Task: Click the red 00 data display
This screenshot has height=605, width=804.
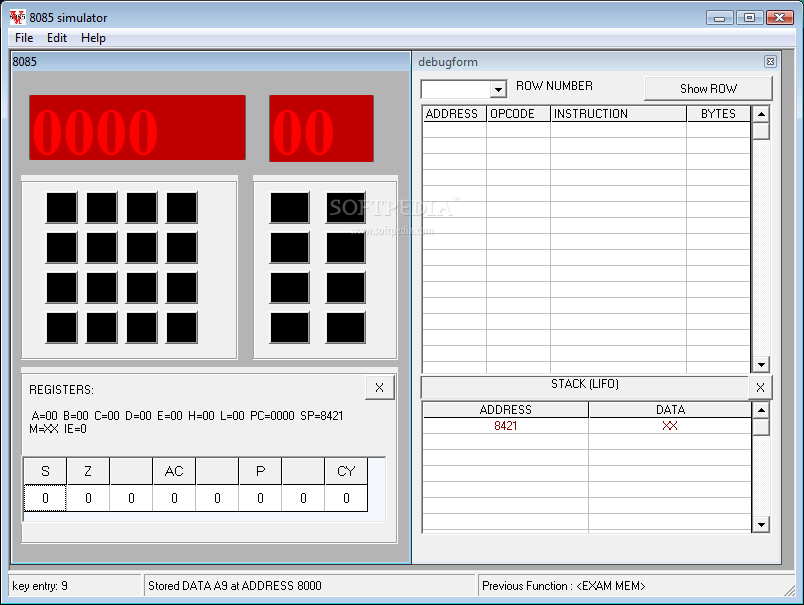Action: coord(321,128)
